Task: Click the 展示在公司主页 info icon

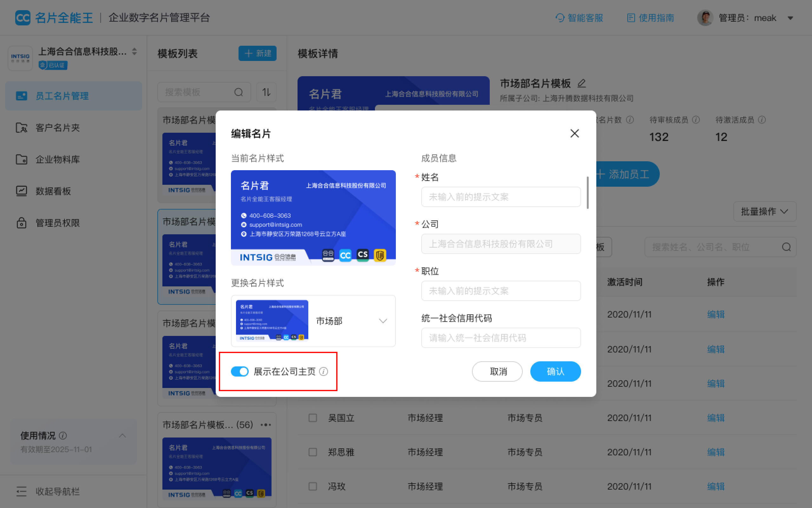Action: pos(324,371)
